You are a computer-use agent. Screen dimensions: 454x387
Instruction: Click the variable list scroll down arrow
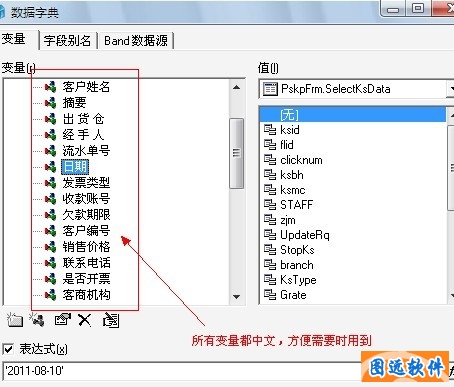tap(236, 296)
